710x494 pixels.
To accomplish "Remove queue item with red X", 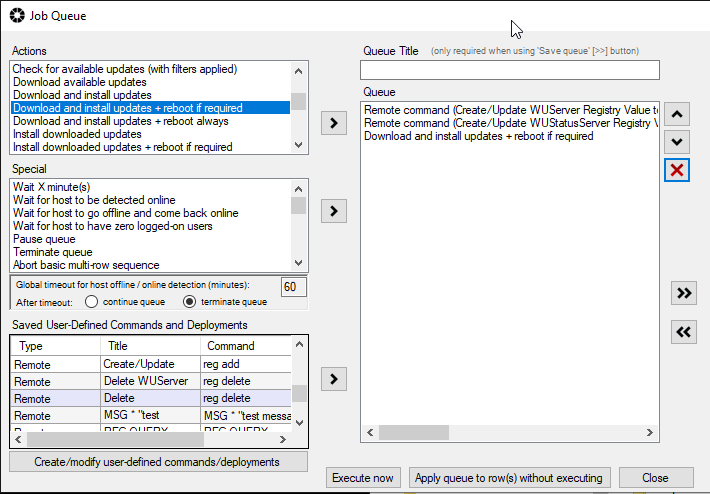I will [677, 170].
